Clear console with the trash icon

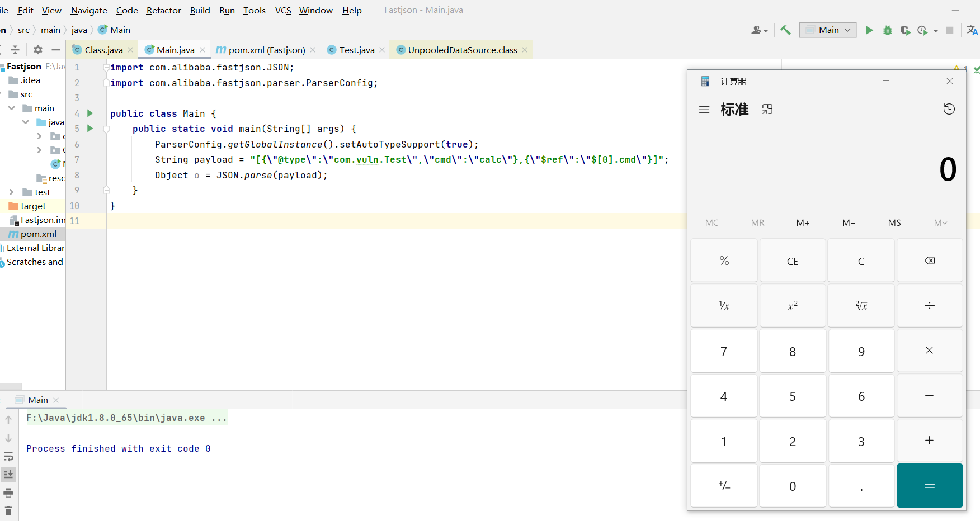[x=8, y=511]
